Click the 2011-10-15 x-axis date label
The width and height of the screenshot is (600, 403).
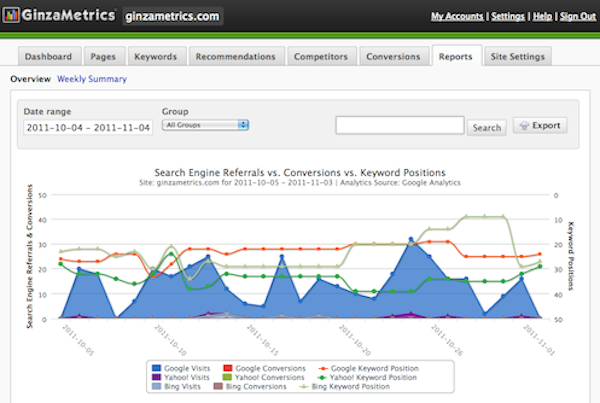[x=262, y=340]
